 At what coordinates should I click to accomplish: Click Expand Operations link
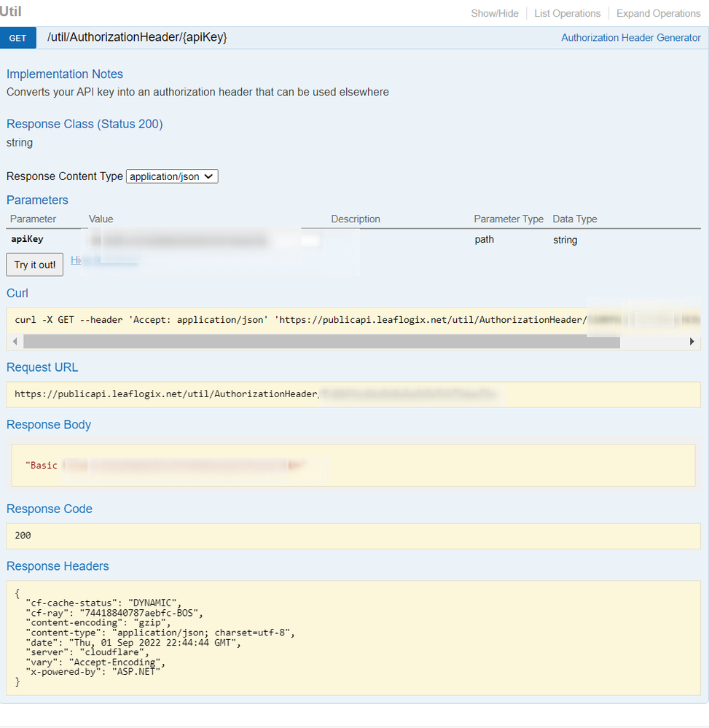coord(658,13)
